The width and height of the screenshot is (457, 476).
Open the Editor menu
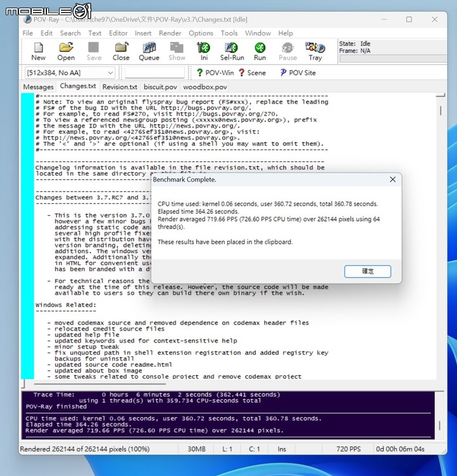(x=118, y=33)
